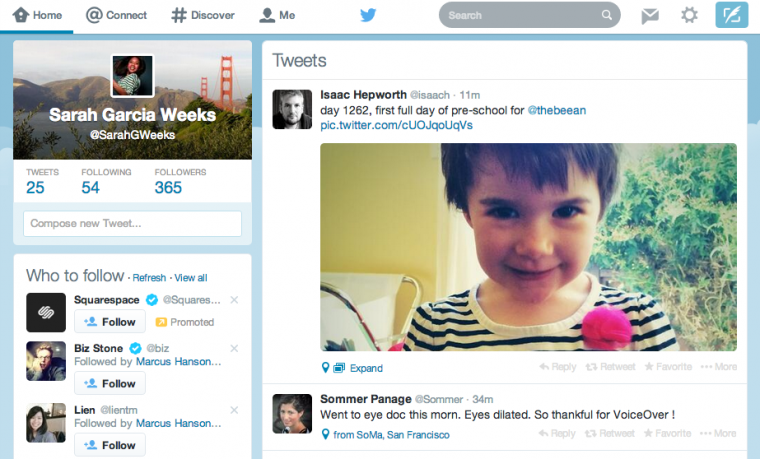This screenshot has height=459, width=760.
Task: Focus the Search field
Action: pyautogui.click(x=529, y=15)
